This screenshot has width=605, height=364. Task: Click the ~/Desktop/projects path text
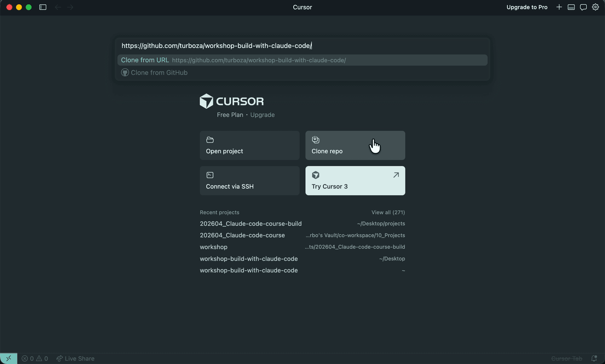tap(381, 224)
